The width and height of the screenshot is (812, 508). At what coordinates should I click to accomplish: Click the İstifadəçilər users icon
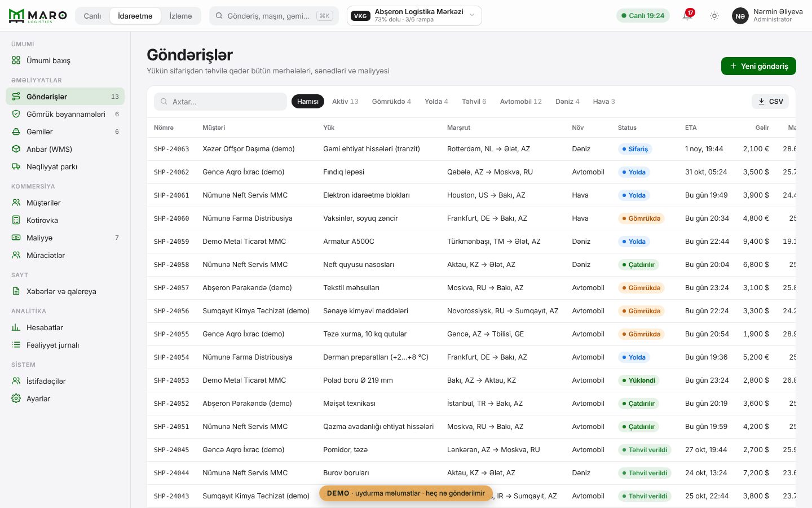(16, 381)
